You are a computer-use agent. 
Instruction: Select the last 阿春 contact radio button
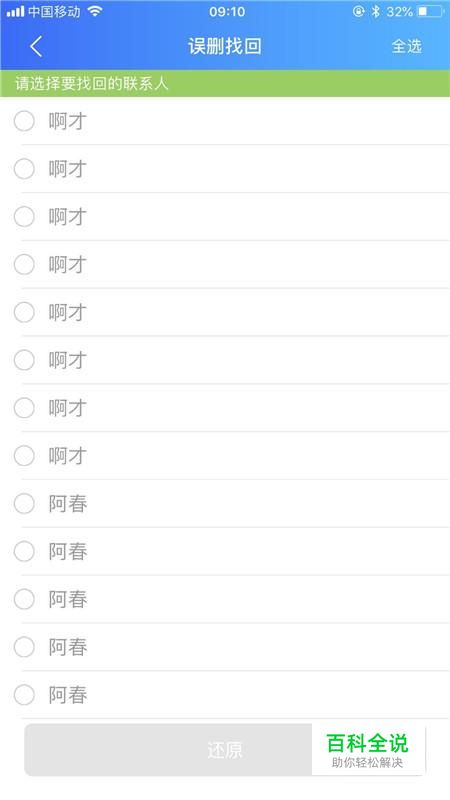[24, 695]
